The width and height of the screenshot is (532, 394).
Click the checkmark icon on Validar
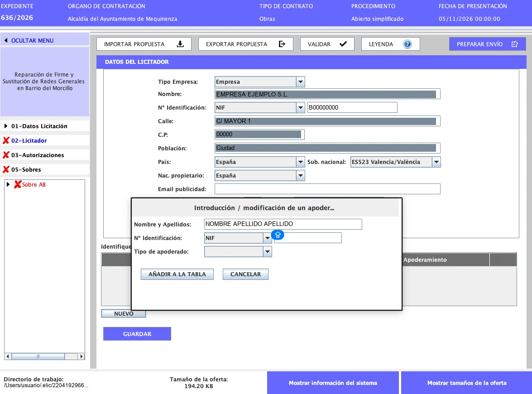(x=343, y=44)
